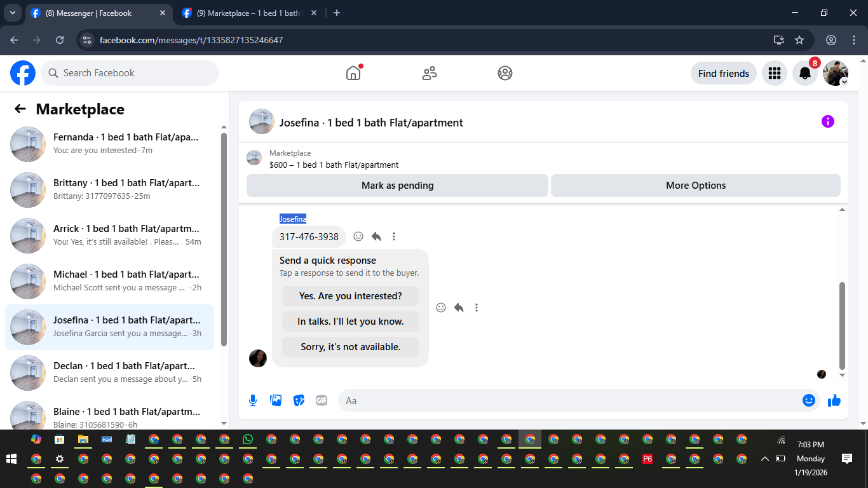
Task: Click the voice clip microphone icon
Action: [x=253, y=400]
